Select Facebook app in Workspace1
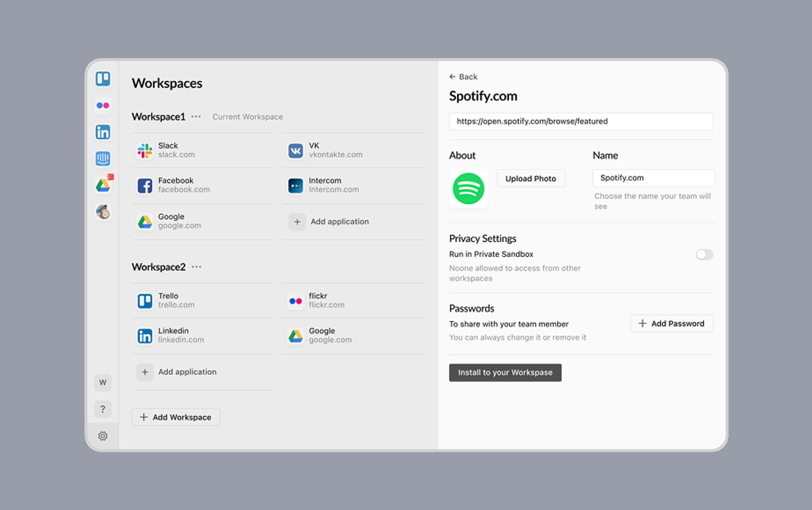This screenshot has width=812, height=510. click(x=203, y=186)
